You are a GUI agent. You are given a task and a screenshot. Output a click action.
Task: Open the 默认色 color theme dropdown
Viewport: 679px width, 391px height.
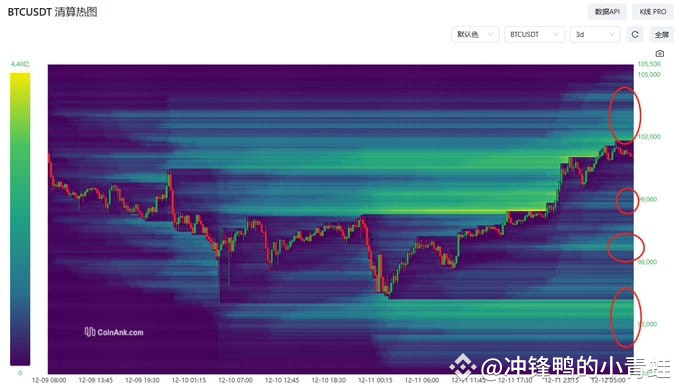coord(475,35)
